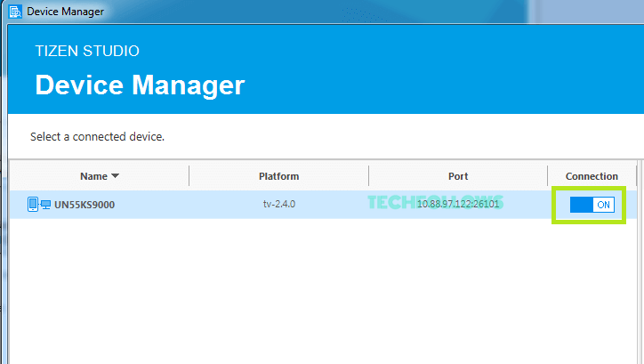This screenshot has width=644, height=364.
Task: Toggle the UN55KS9000 connection switch
Action: point(592,205)
